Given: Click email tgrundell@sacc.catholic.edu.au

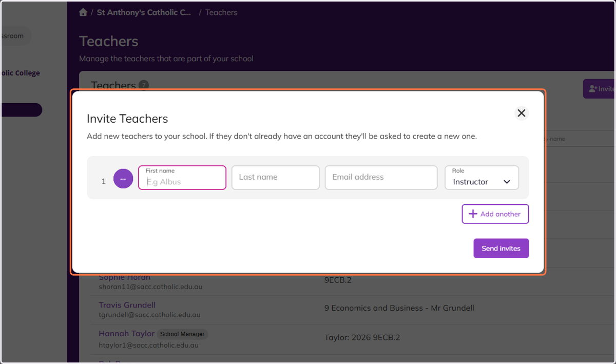Looking at the screenshot, I should pos(150,315).
